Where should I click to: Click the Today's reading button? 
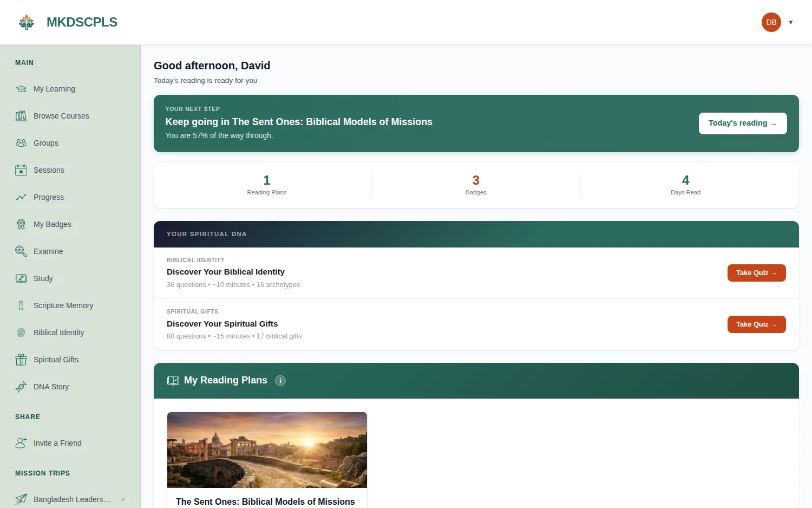pos(743,123)
